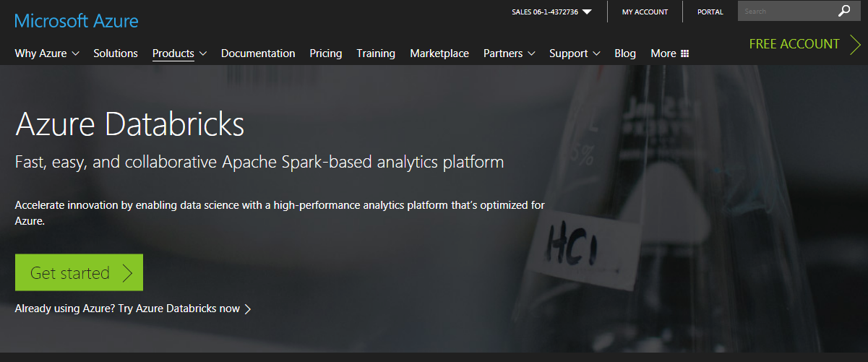This screenshot has height=362, width=868.
Task: Open the Solutions menu item
Action: (x=116, y=53)
